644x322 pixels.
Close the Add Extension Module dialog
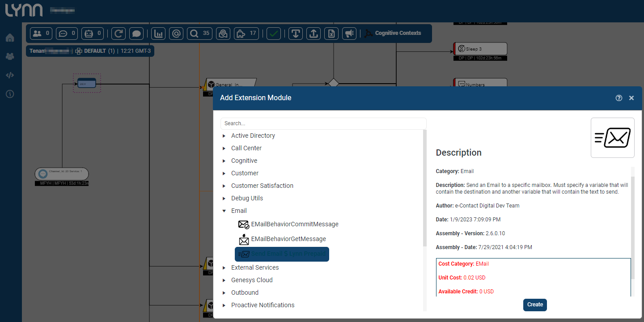(x=631, y=98)
